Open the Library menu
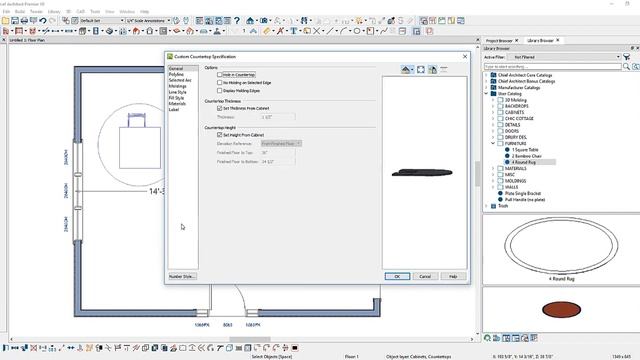 (x=54, y=11)
